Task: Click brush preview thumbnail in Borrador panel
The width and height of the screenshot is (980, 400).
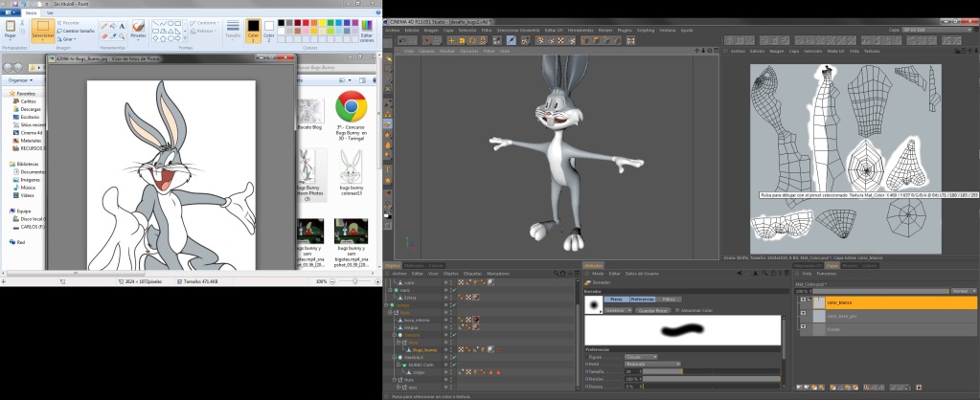Action: pyautogui.click(x=594, y=304)
